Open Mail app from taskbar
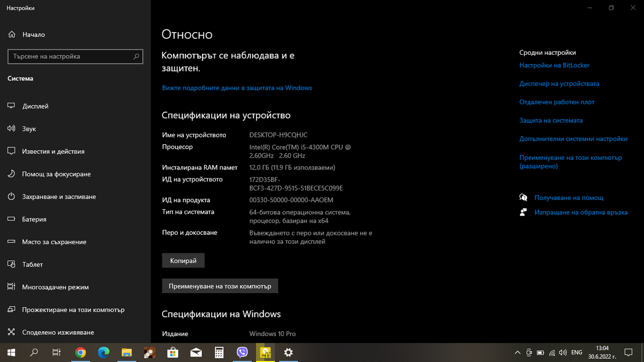 (x=196, y=352)
